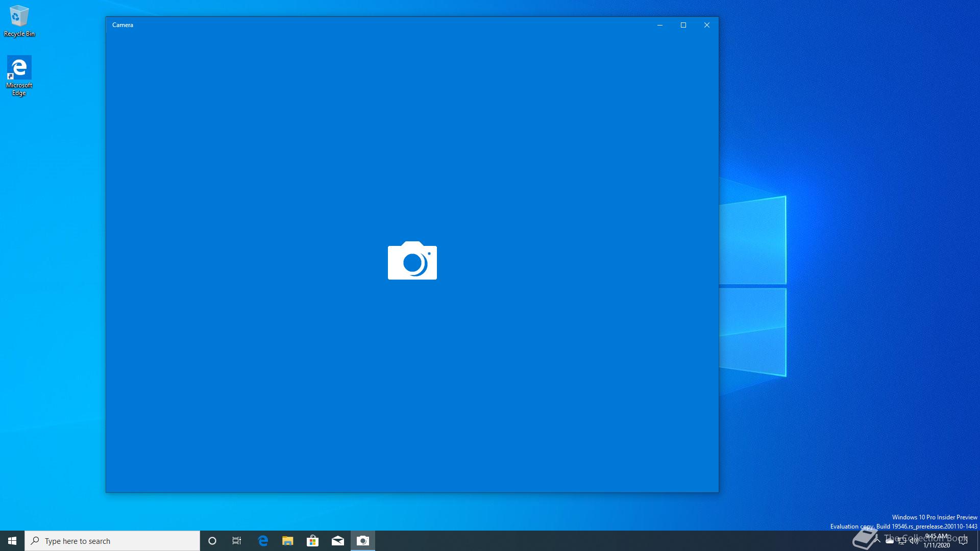
Task: Maximize the Camera window
Action: [x=683, y=25]
